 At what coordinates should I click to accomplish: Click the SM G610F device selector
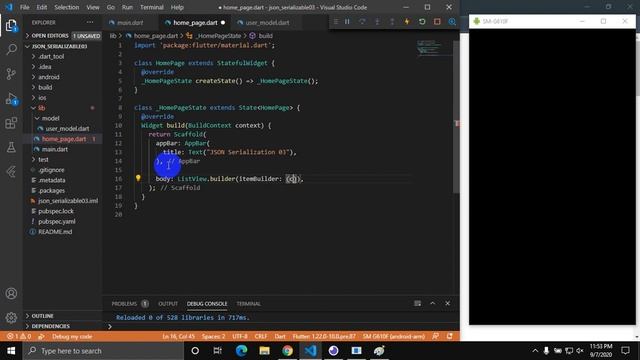click(394, 336)
